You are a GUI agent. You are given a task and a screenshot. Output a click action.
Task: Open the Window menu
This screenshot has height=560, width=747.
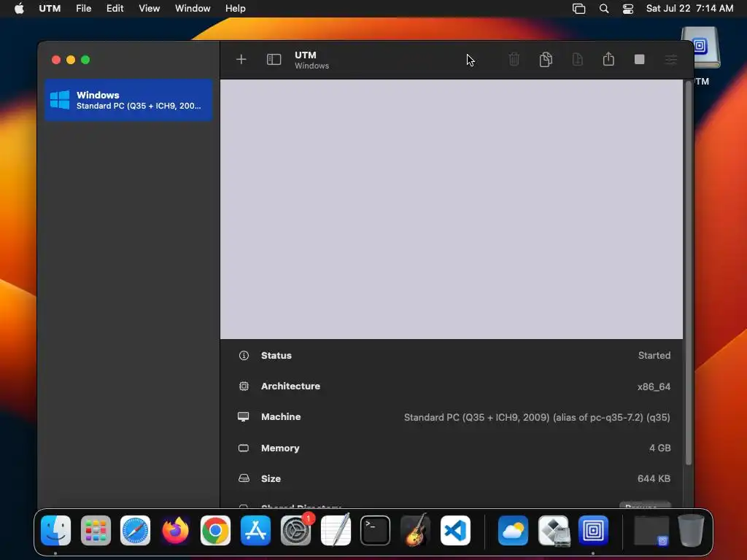[193, 9]
